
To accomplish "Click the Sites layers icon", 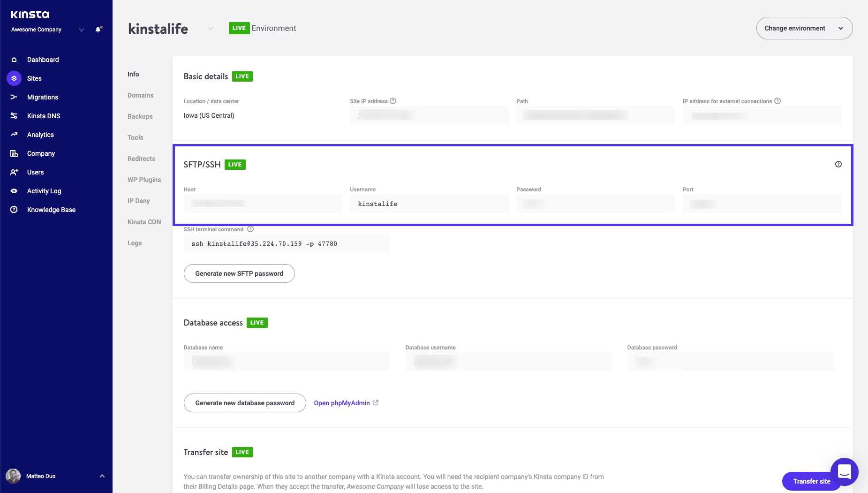I will (14, 78).
